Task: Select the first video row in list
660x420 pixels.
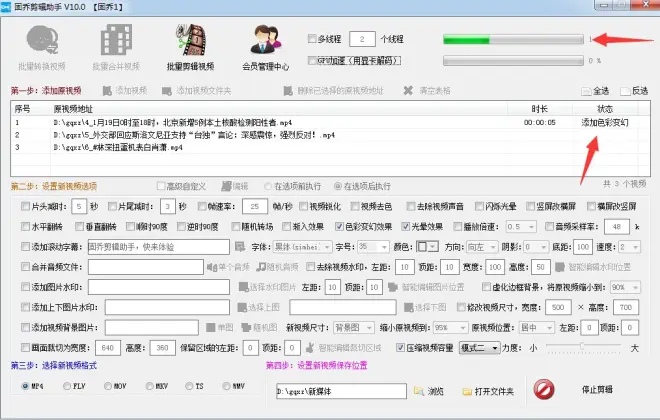Action: (x=200, y=122)
